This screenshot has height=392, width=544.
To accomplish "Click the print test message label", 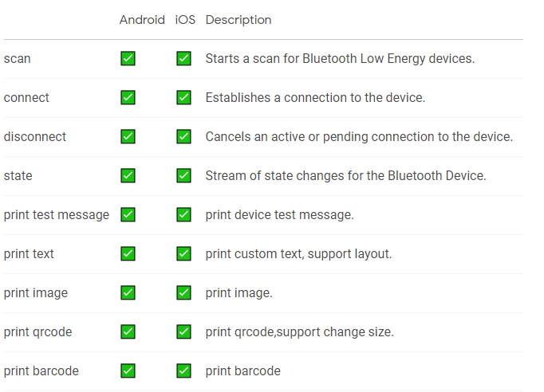I will (56, 215).
